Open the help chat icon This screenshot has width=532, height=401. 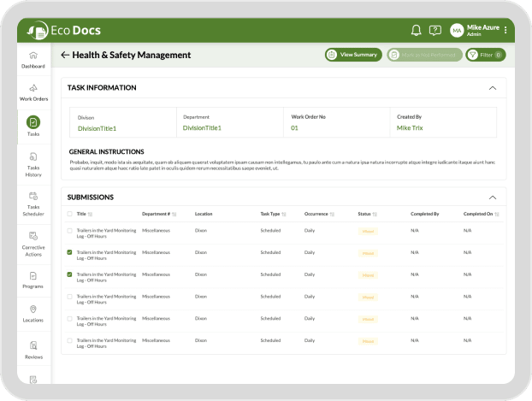pyautogui.click(x=435, y=30)
